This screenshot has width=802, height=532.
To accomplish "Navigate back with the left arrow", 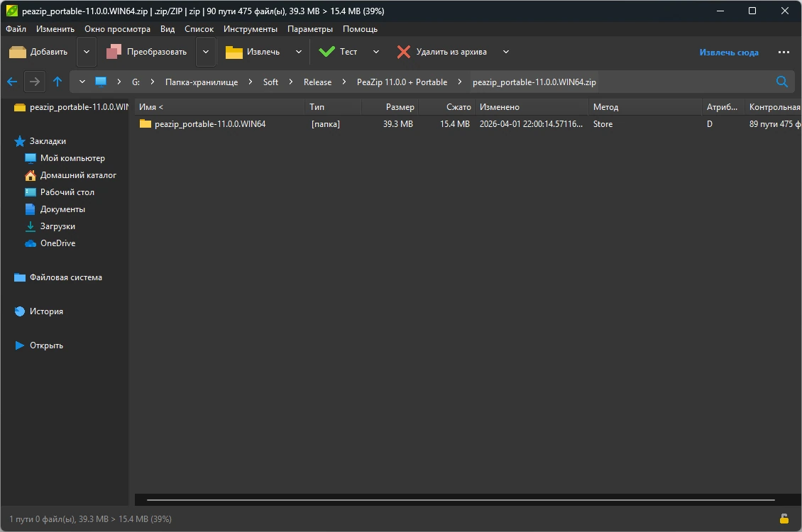I will (x=12, y=82).
